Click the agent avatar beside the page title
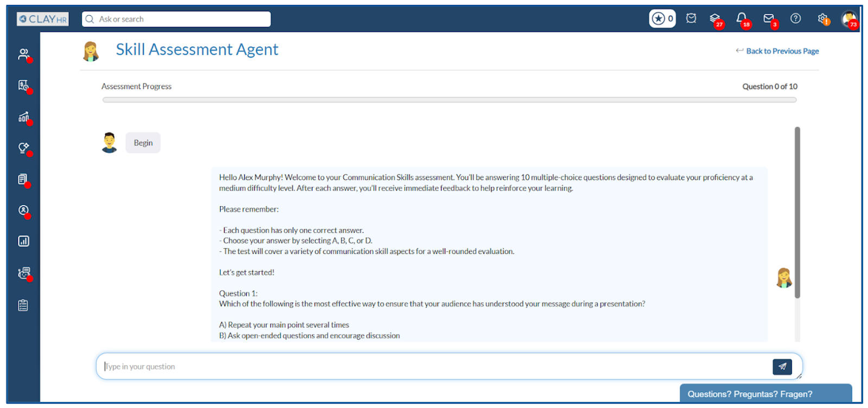 pos(91,52)
